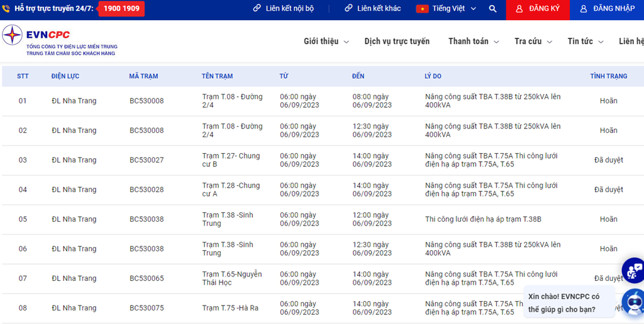Call hotline 1900 1909 button
This screenshot has width=644, height=325.
click(121, 9)
